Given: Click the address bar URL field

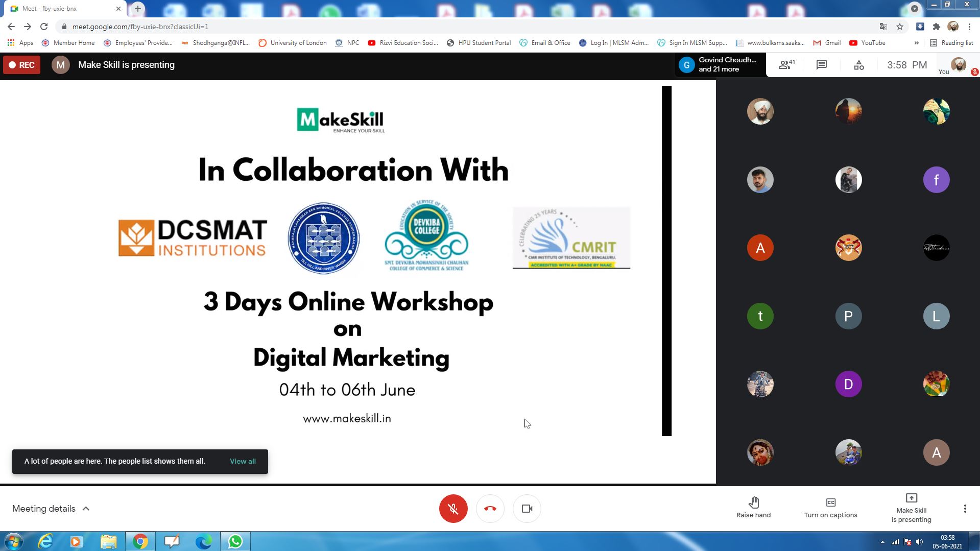Looking at the screenshot, I should point(465,27).
